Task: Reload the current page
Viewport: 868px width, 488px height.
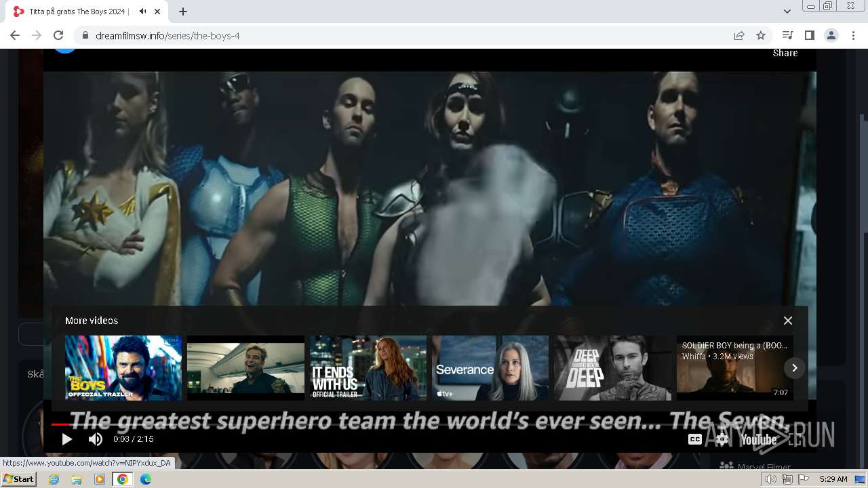Action: (58, 35)
